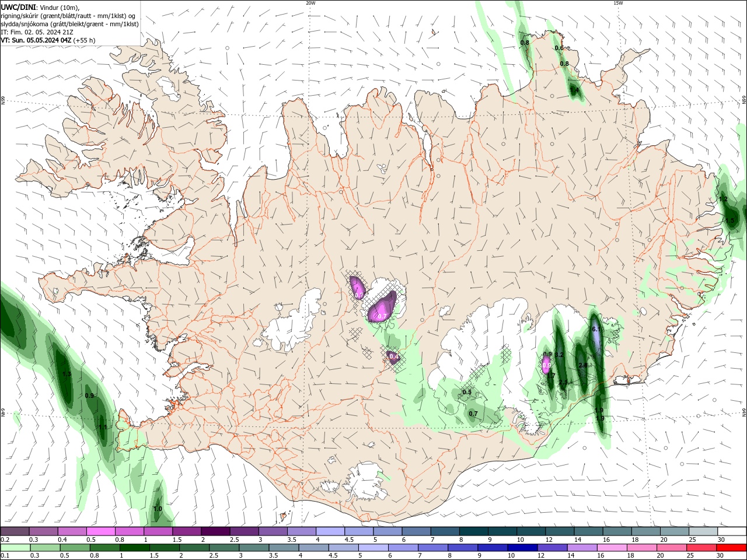Pick the bright red swatch after 30, lower legend
747x560 pixels.
click(x=731, y=548)
